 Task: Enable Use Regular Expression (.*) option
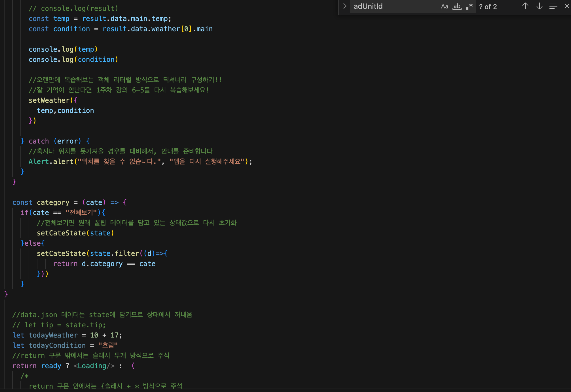[x=470, y=7]
